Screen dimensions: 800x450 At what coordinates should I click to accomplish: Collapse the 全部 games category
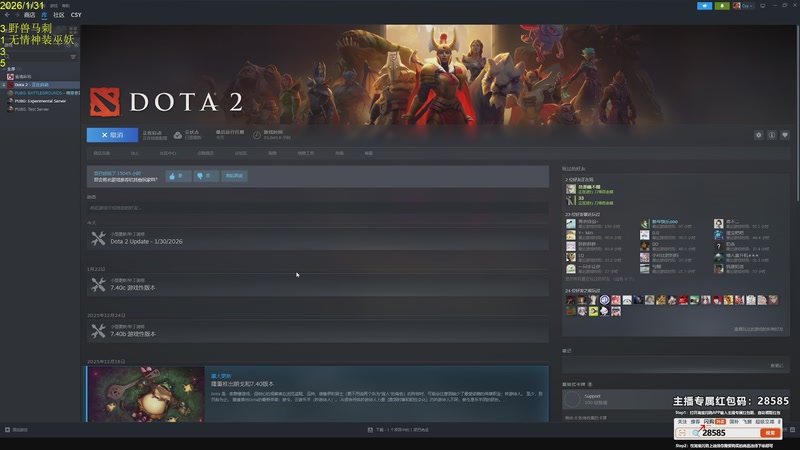pos(10,69)
